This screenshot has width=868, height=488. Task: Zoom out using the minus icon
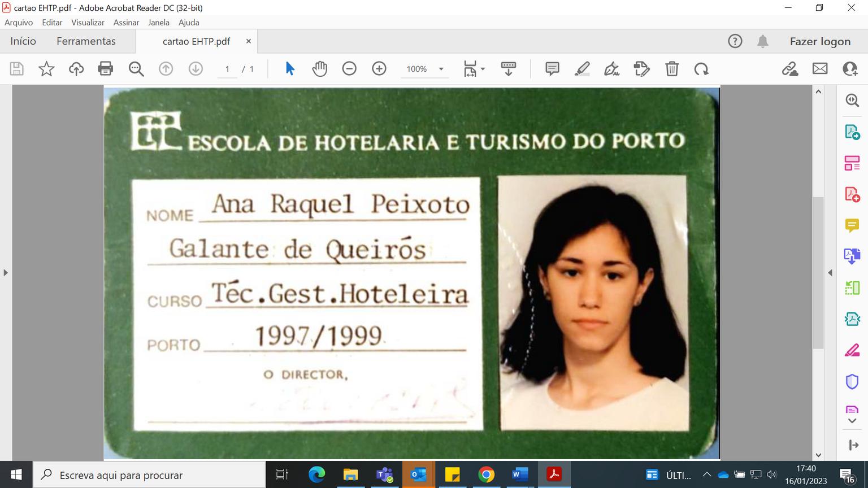(x=349, y=69)
